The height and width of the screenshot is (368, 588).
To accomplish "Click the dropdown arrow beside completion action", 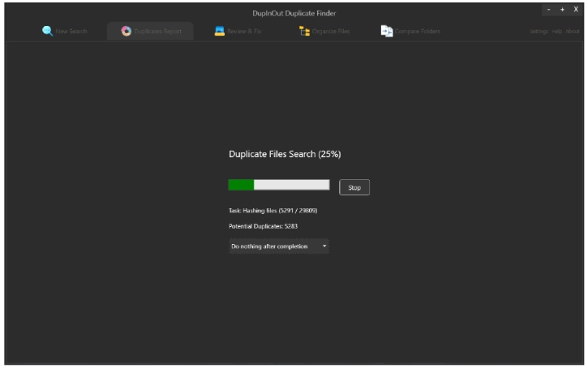I will [324, 246].
